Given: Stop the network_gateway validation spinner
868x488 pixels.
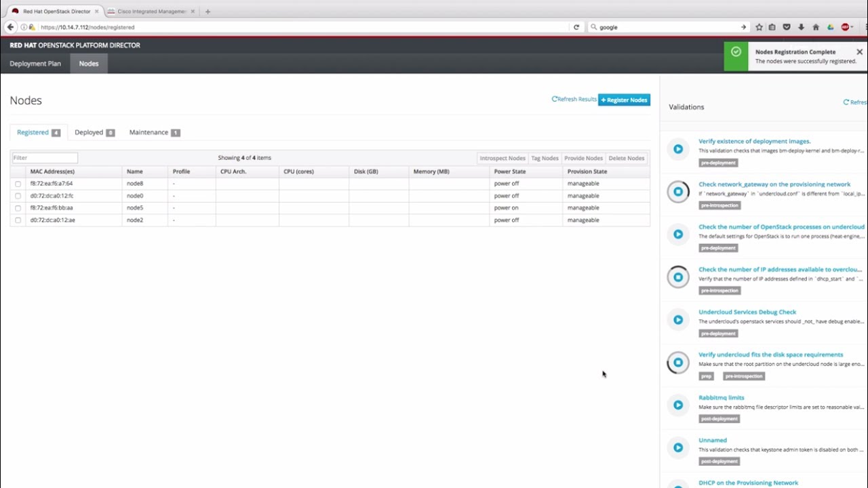Looking at the screenshot, I should pyautogui.click(x=678, y=192).
